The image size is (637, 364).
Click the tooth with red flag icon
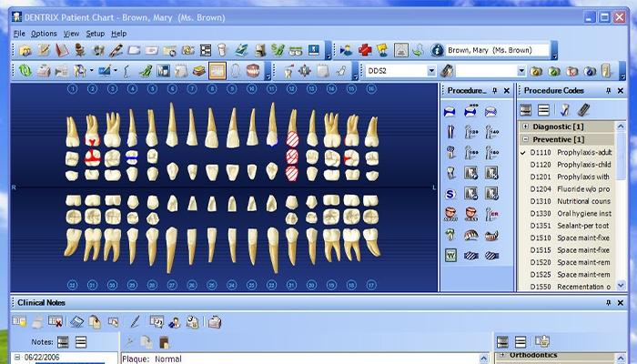tap(288, 71)
